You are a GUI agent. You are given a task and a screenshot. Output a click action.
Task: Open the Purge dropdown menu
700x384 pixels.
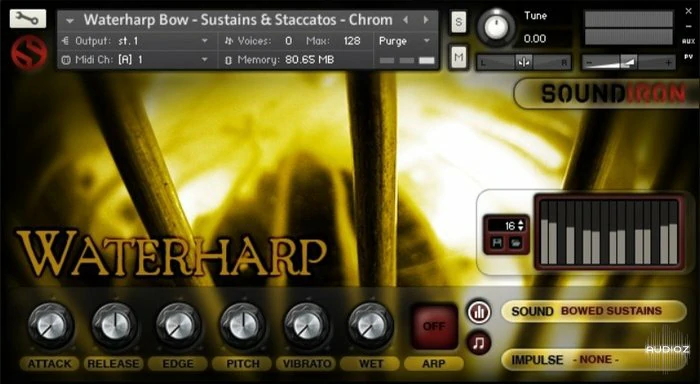click(x=404, y=41)
